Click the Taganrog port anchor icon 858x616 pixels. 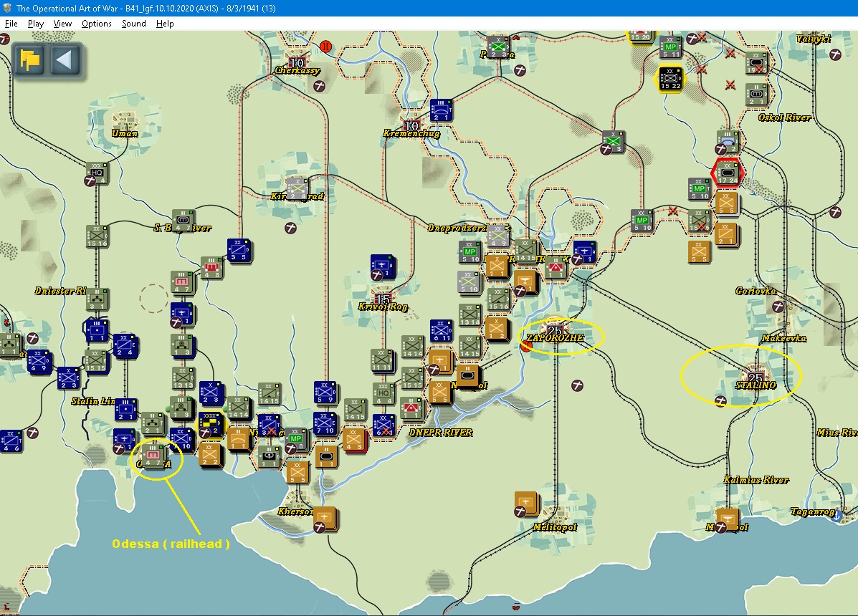click(836, 516)
